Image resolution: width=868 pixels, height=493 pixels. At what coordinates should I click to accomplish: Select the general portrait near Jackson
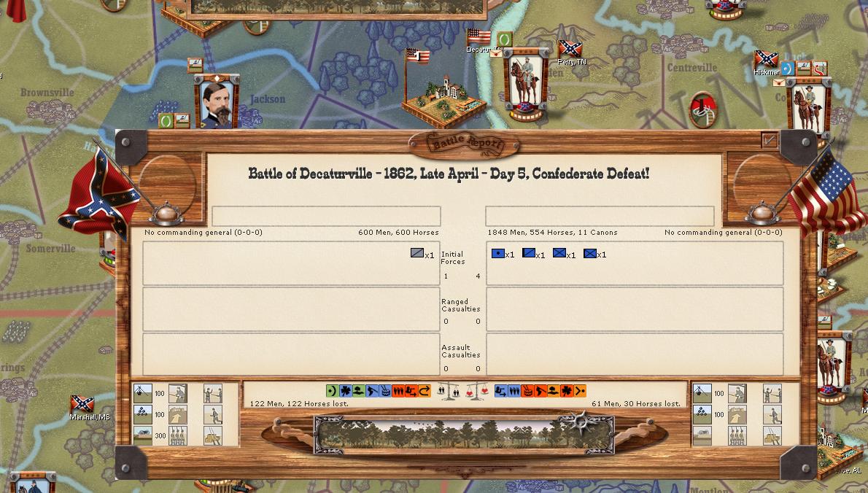[x=217, y=103]
